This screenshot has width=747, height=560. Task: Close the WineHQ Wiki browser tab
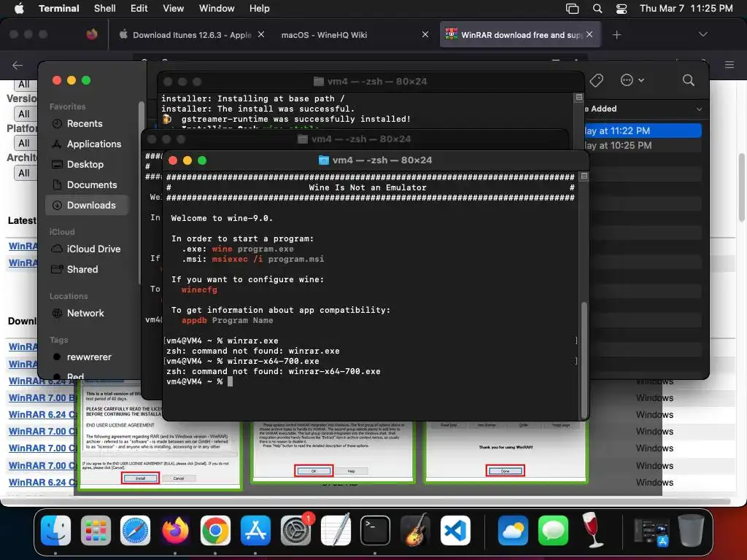(x=425, y=34)
